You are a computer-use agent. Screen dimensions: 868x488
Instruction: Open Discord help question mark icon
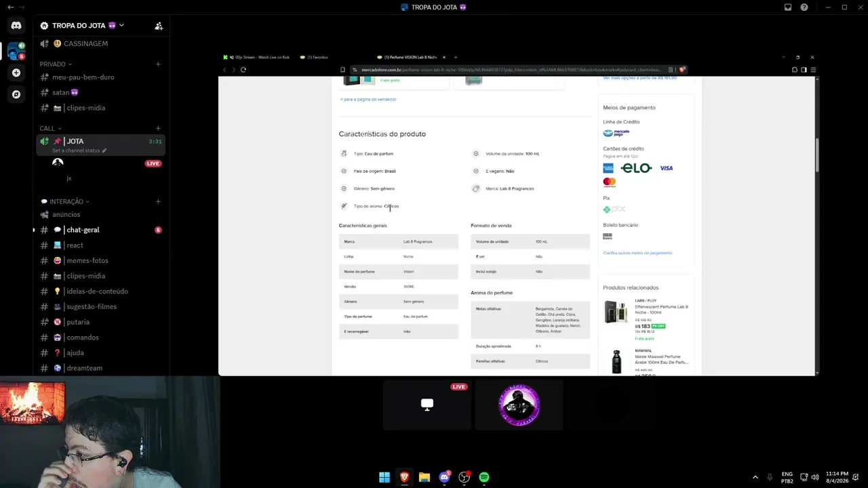point(804,7)
